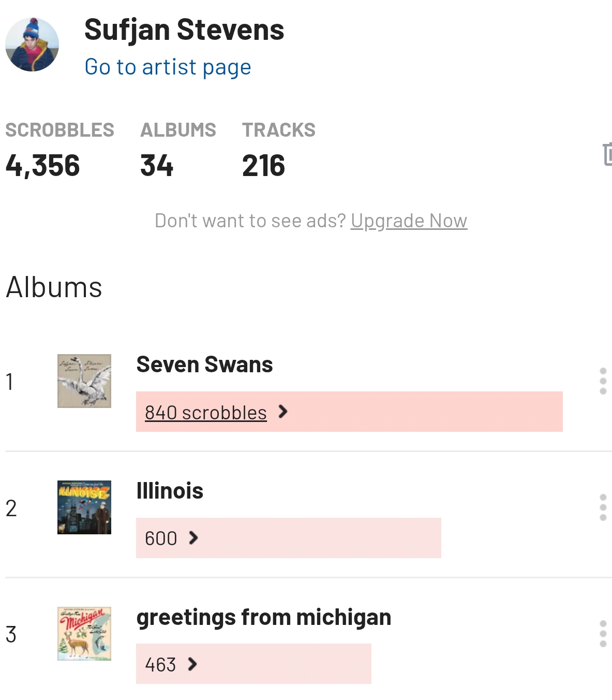Open more options for Illinois

(x=603, y=507)
